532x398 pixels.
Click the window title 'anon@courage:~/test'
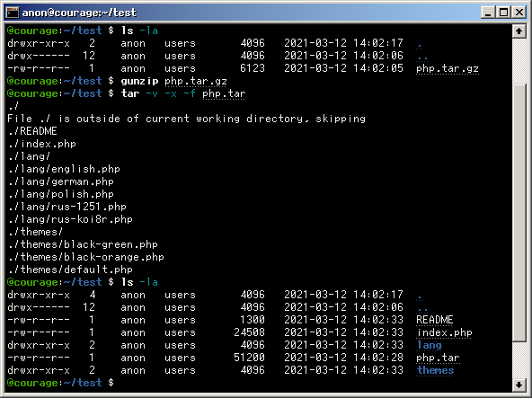click(x=79, y=13)
